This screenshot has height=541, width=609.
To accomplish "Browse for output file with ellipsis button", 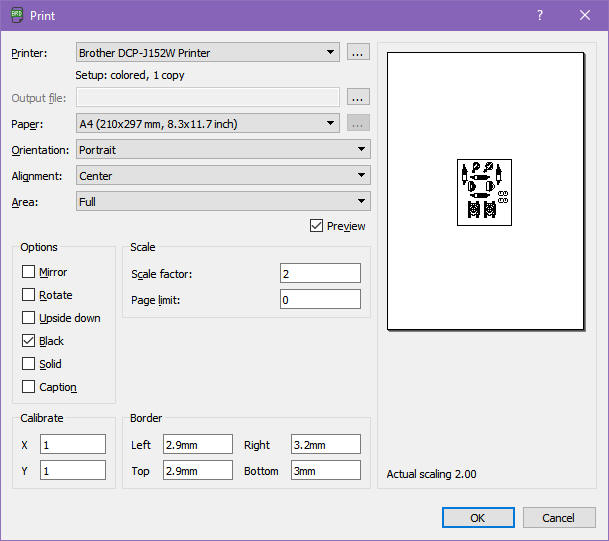I will (359, 97).
